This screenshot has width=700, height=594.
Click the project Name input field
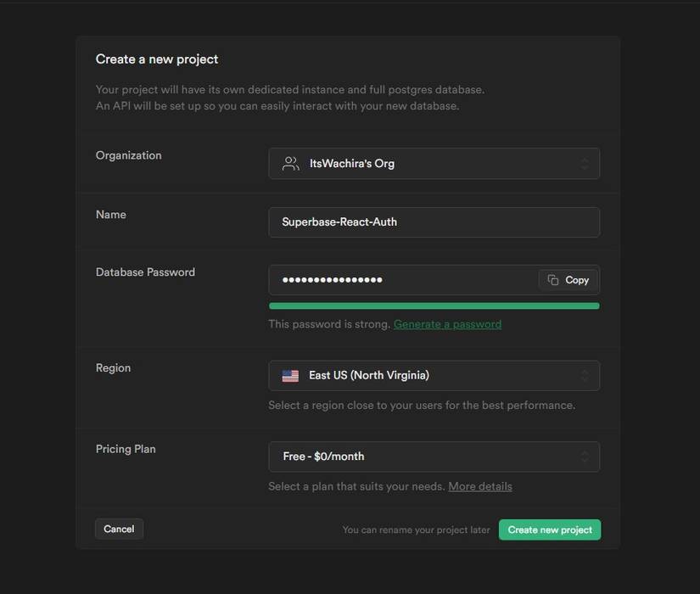point(434,222)
